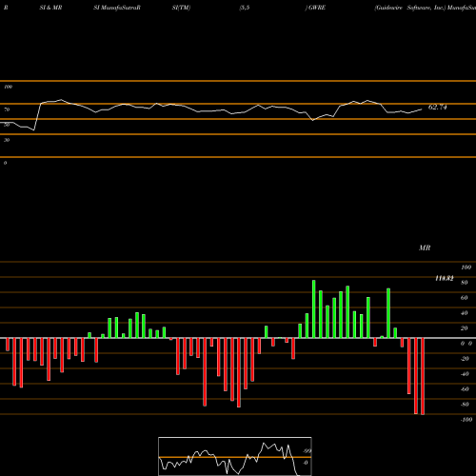
Task: Click the 60 label on MR right axis
Action: (464, 298)
